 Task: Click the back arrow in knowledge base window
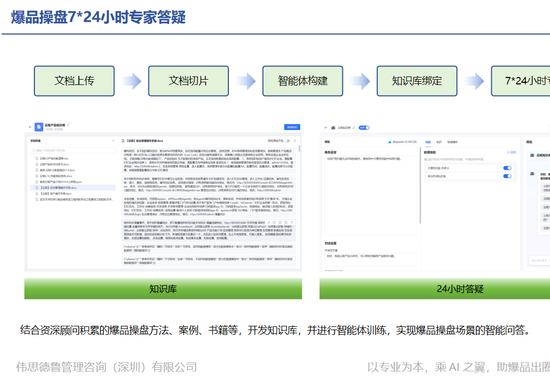[x=30, y=127]
